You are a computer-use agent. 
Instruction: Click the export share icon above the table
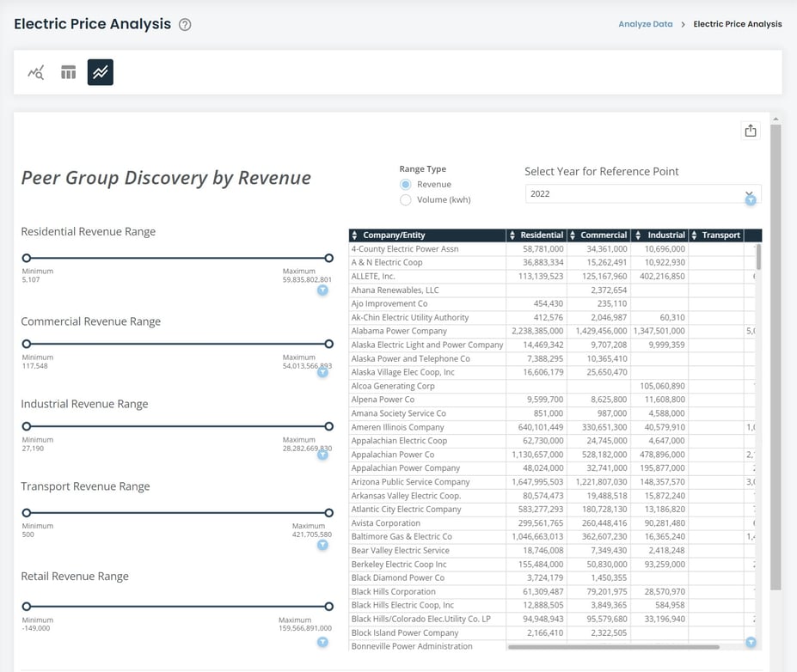751,131
